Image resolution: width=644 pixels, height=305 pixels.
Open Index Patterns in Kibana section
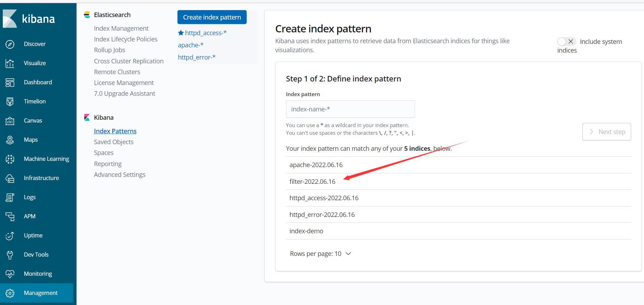tap(115, 131)
